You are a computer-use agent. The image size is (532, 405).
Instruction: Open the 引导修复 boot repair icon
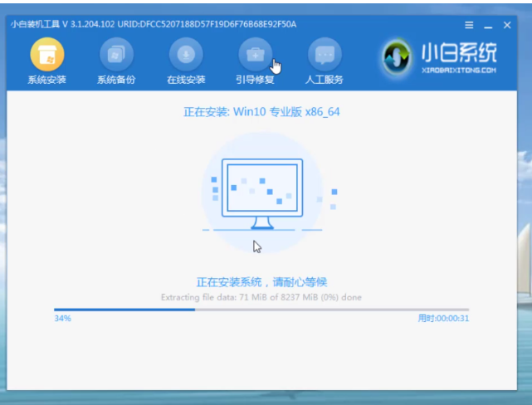(255, 55)
